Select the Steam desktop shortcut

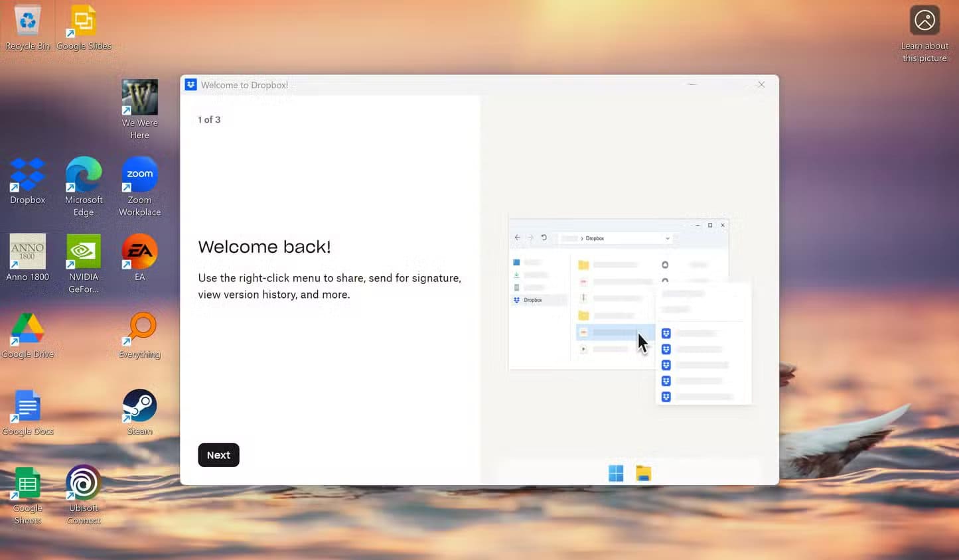click(139, 407)
